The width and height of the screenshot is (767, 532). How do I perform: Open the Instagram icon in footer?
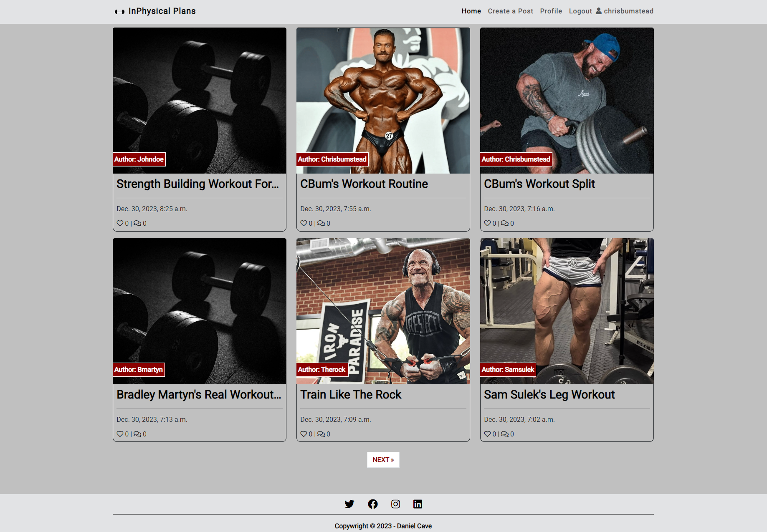[395, 504]
